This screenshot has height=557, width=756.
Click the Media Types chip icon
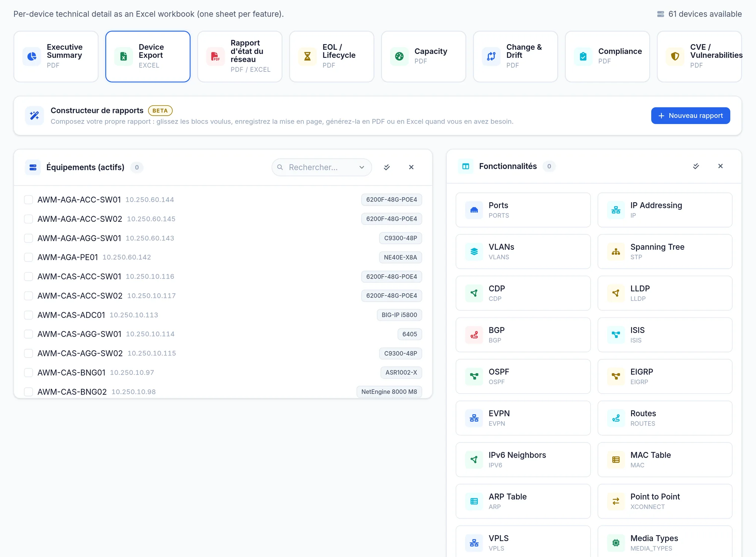click(x=616, y=543)
